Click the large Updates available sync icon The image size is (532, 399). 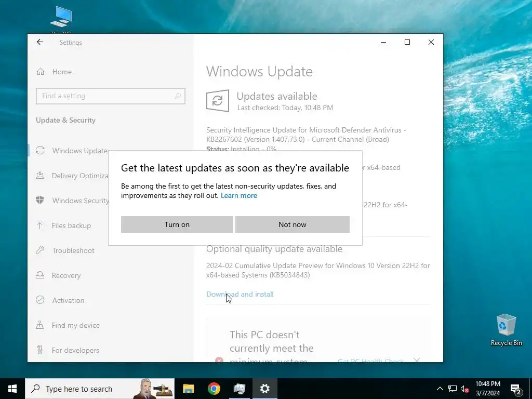coord(218,101)
